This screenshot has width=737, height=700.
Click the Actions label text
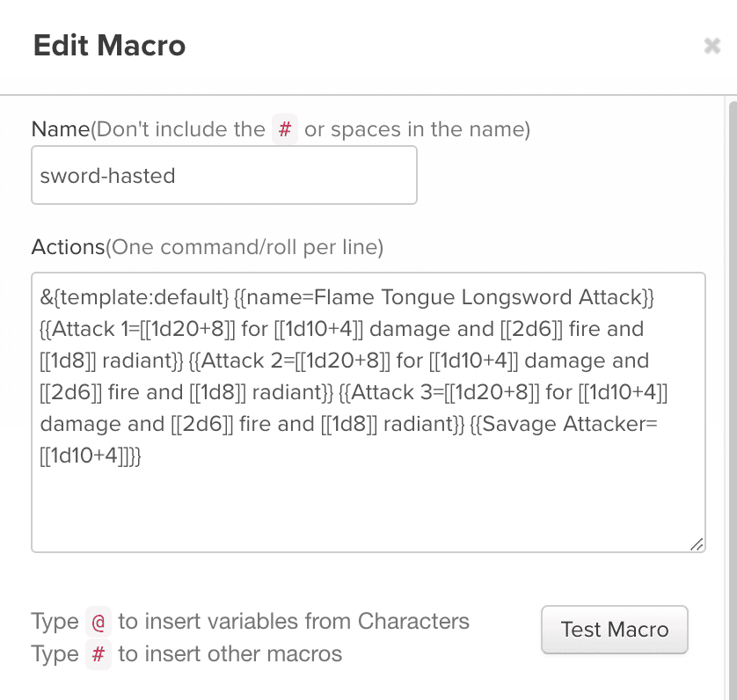click(68, 247)
